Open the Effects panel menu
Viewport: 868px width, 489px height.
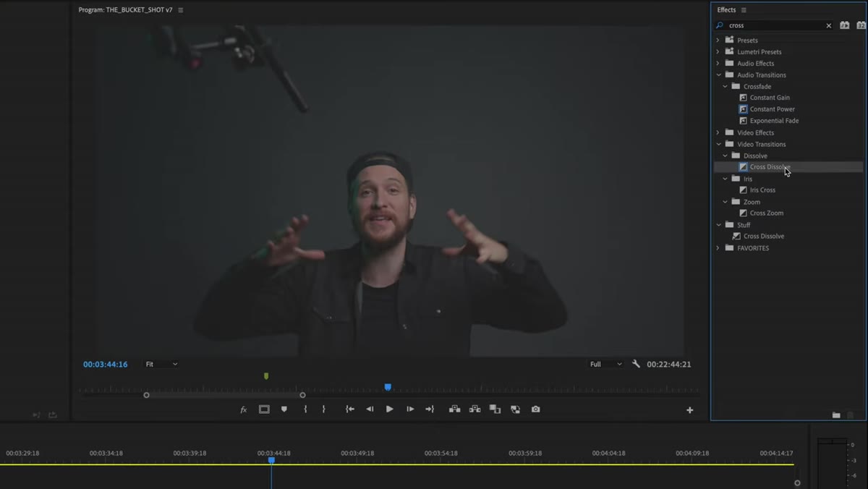pyautogui.click(x=744, y=10)
